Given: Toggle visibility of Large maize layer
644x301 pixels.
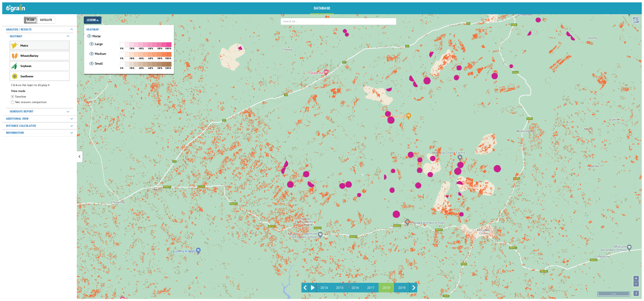Looking at the screenshot, I should [91, 44].
